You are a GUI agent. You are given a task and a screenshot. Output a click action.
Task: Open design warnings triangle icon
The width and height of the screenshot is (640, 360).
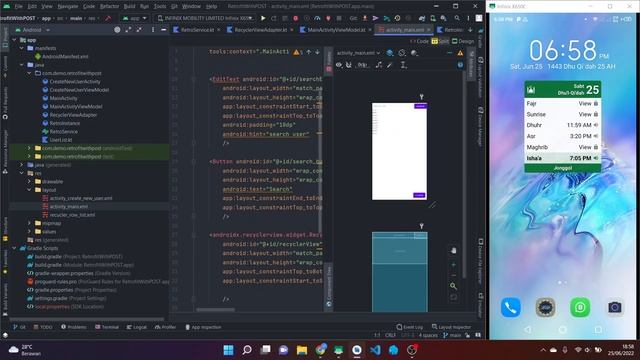[460, 53]
